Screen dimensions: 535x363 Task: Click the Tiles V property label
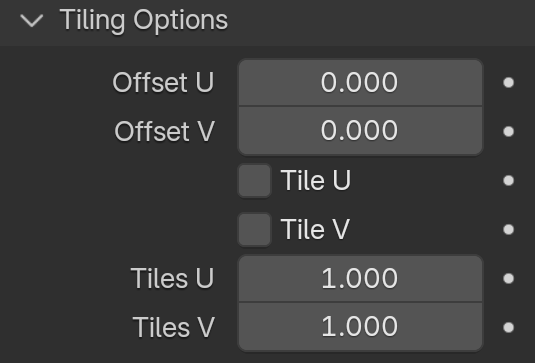coord(174,328)
